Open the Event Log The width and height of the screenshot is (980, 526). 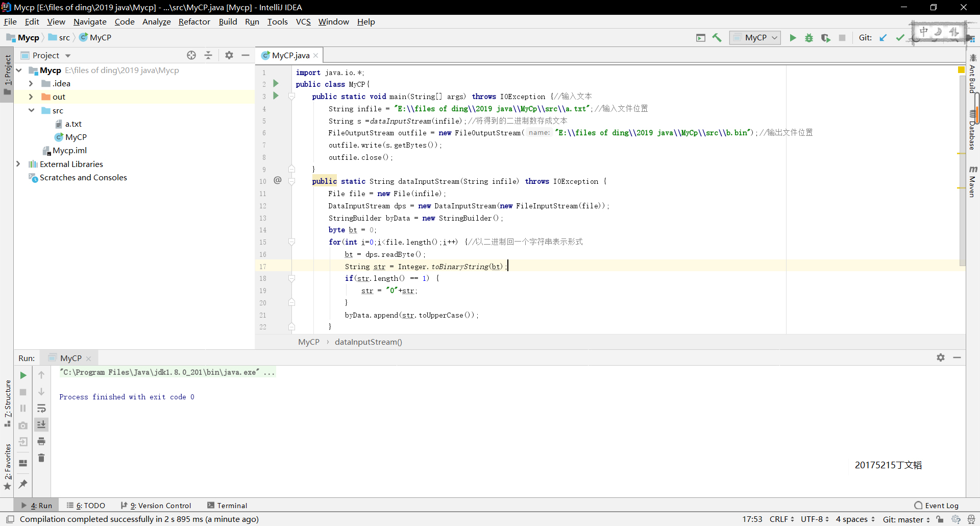click(937, 506)
